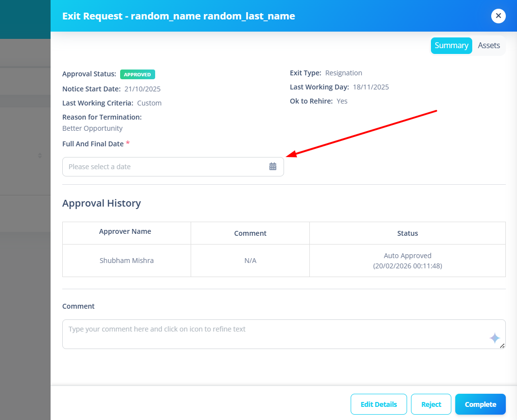The width and height of the screenshot is (517, 420).
Task: Click the Better Opportunity reason text
Action: pyautogui.click(x=92, y=128)
